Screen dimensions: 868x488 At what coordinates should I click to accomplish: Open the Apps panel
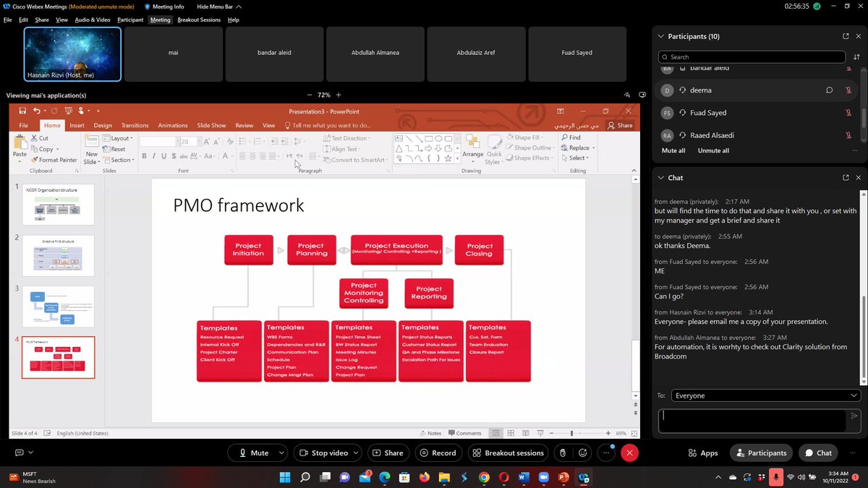pos(703,453)
